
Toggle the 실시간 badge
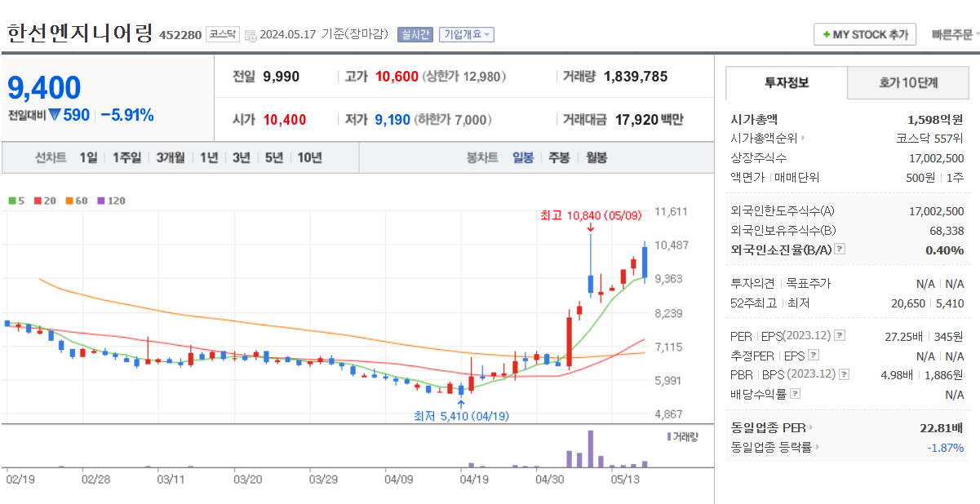(x=415, y=34)
